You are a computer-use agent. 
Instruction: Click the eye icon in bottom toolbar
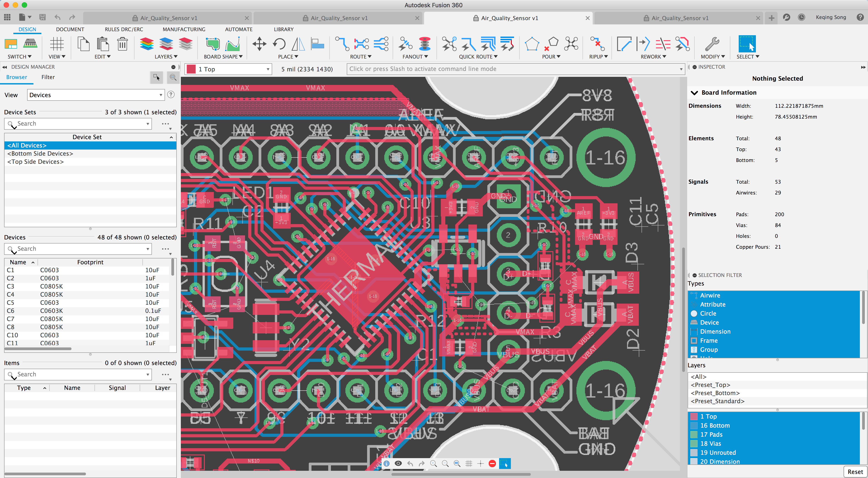coord(398,464)
